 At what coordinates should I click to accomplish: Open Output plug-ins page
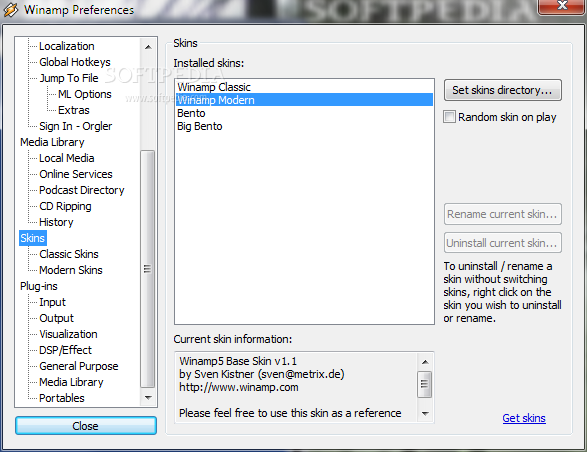pyautogui.click(x=57, y=318)
